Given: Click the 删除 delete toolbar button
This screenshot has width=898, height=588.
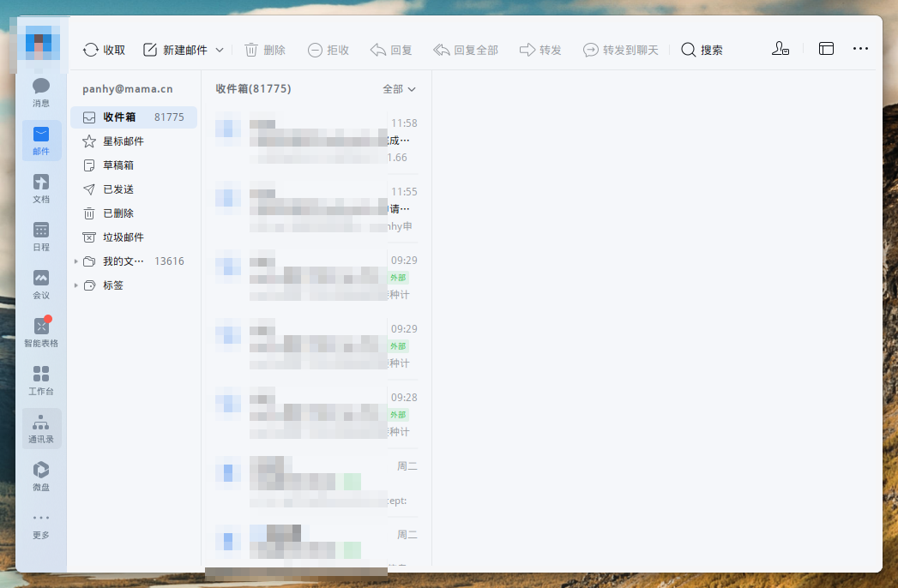Looking at the screenshot, I should point(264,51).
